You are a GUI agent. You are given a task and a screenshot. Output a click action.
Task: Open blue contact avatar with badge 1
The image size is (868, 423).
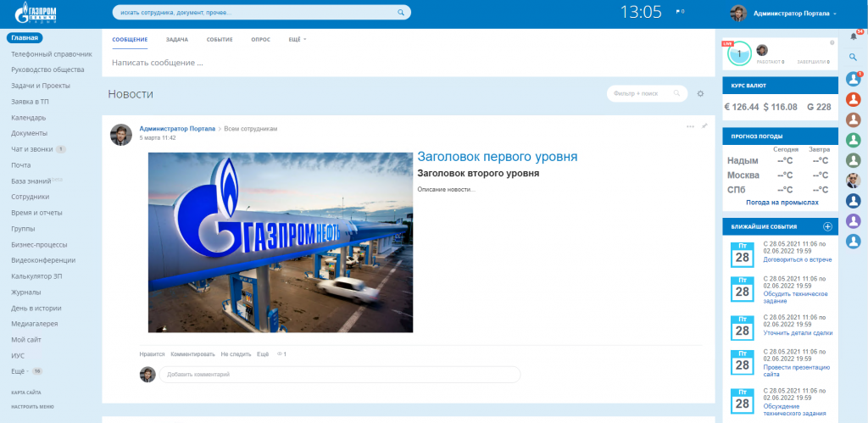point(853,79)
